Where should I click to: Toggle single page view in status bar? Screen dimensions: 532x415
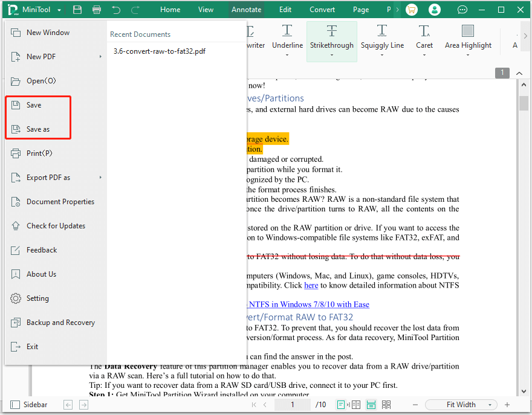click(x=340, y=404)
